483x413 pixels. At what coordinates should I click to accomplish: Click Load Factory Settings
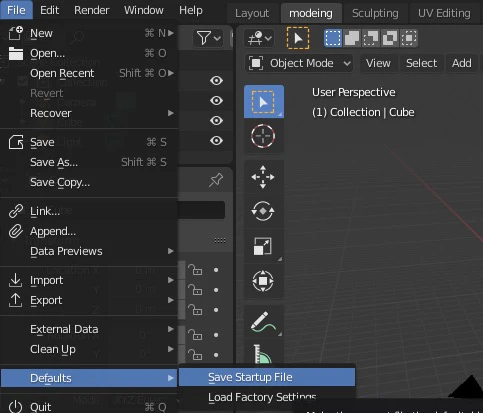click(267, 397)
